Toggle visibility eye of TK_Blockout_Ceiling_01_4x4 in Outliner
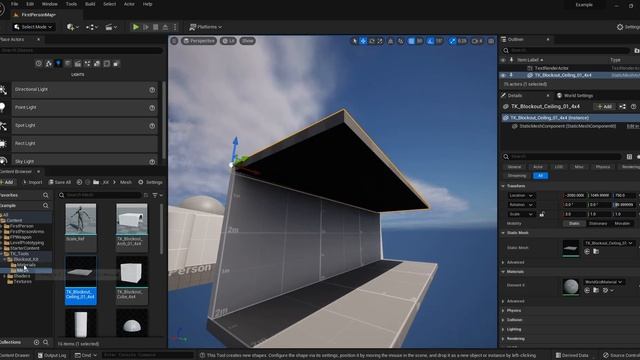The width and height of the screenshot is (640, 360). (x=503, y=76)
